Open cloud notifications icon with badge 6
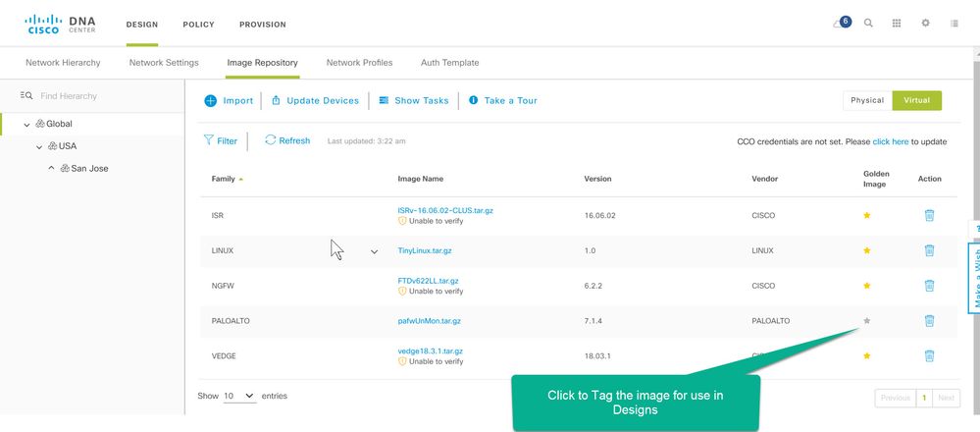This screenshot has width=980, height=432. [x=842, y=23]
